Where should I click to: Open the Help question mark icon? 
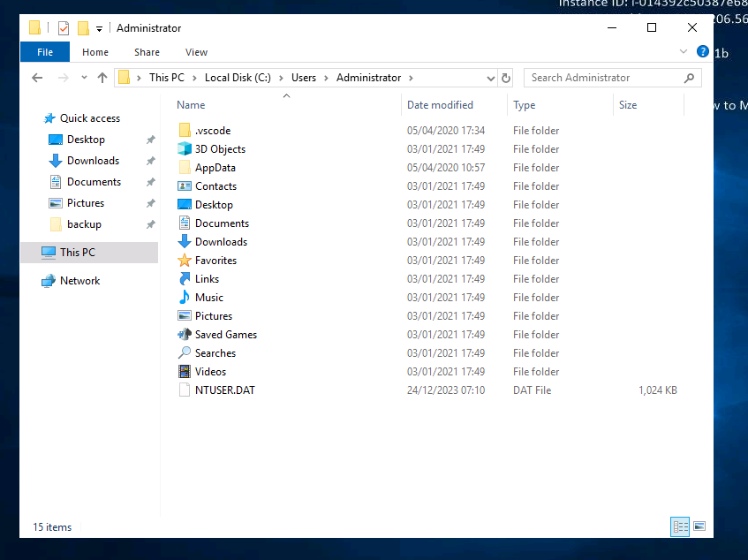click(x=703, y=52)
